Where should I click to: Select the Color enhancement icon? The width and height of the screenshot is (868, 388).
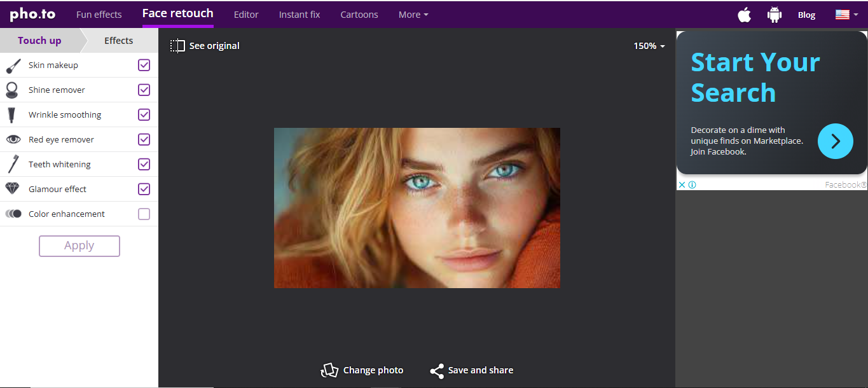[x=13, y=214]
